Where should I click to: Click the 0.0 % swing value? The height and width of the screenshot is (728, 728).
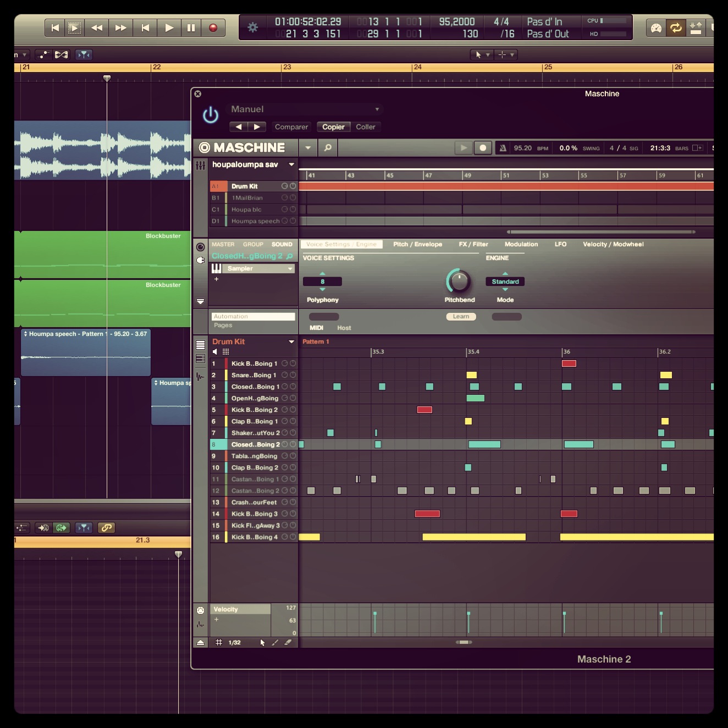(x=569, y=148)
